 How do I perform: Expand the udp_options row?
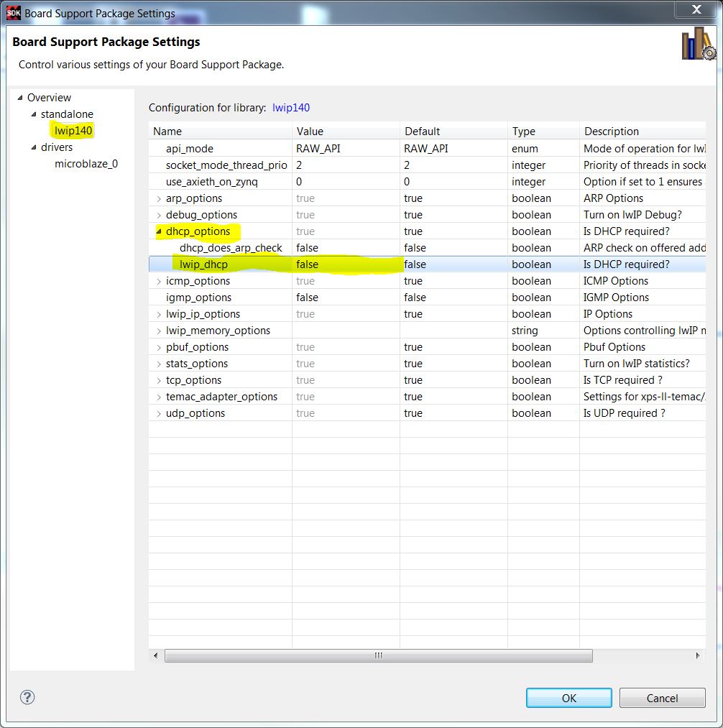[159, 414]
